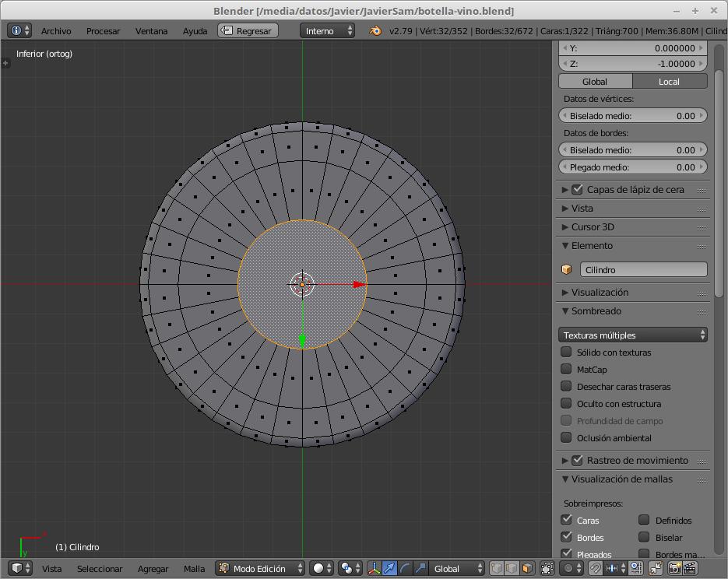Collapse the Sombreado panel
The height and width of the screenshot is (579, 728).
click(564, 311)
